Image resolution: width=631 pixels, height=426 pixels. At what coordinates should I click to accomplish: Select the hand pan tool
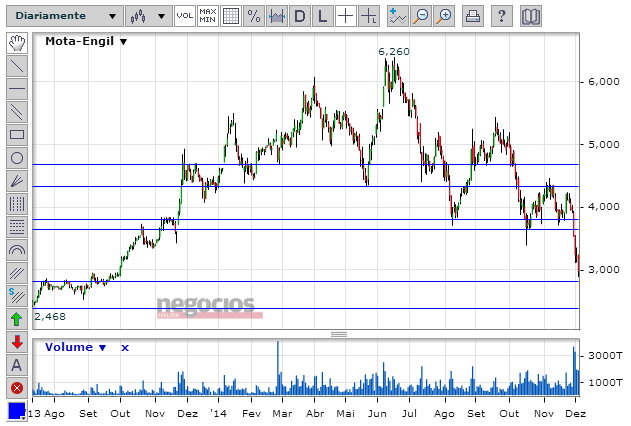(x=17, y=43)
